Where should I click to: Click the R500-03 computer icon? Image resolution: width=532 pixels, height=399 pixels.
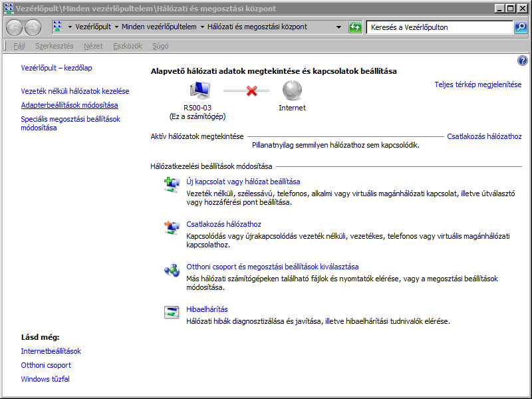tap(200, 90)
